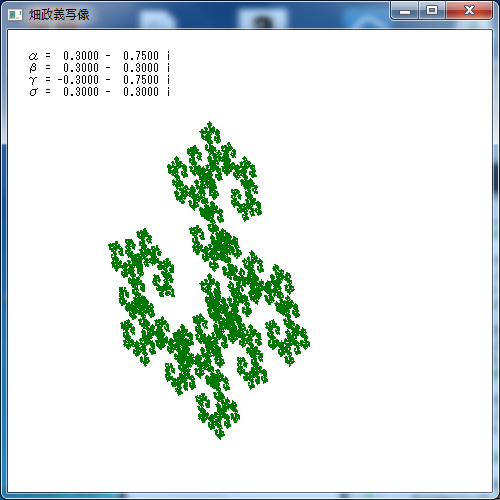Select the σ real part 0.3000
The height and width of the screenshot is (500, 500).
[x=81, y=92]
